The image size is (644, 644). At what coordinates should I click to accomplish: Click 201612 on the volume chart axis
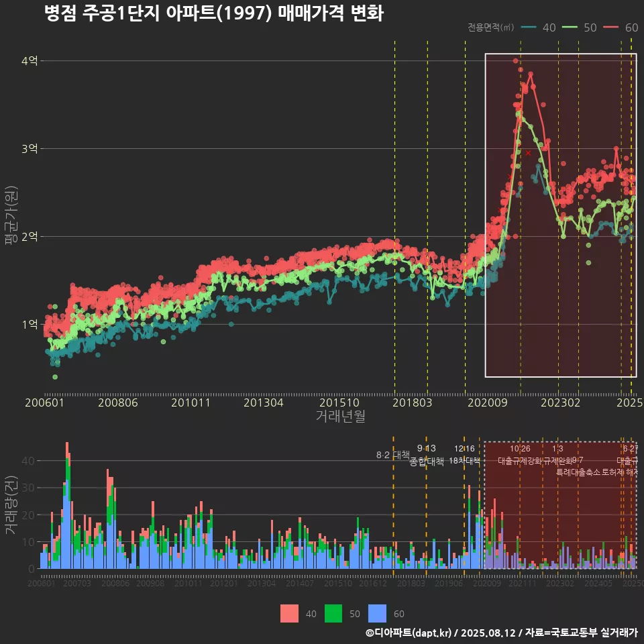click(373, 583)
